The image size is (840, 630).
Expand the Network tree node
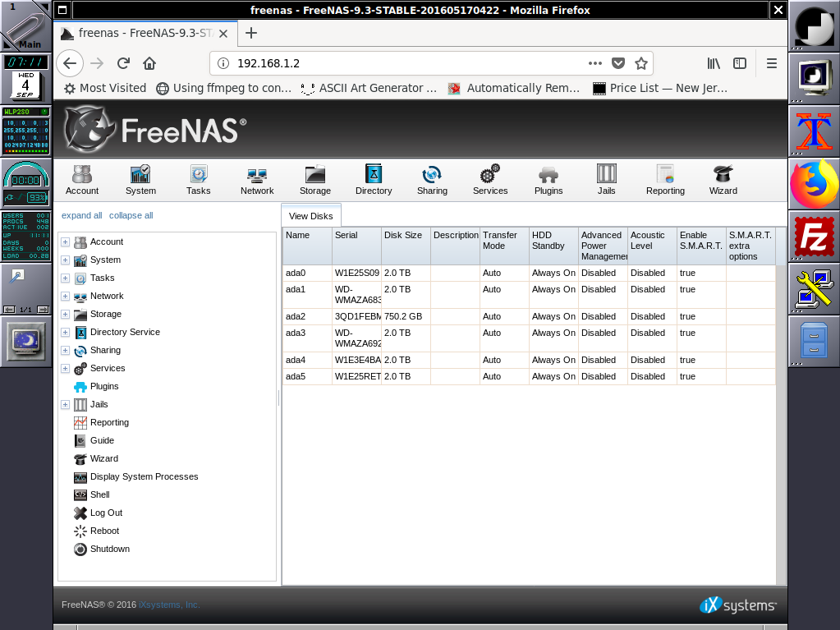pyautogui.click(x=65, y=297)
